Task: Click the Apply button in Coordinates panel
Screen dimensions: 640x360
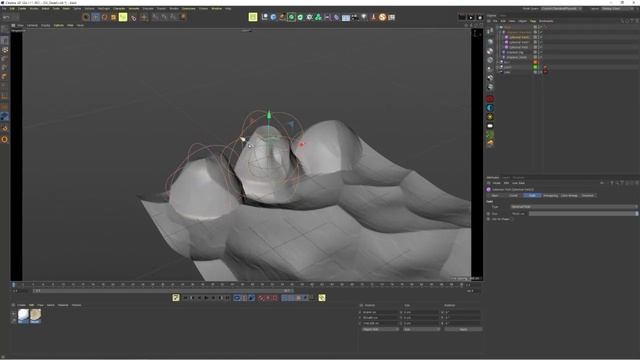Action: pos(463,329)
